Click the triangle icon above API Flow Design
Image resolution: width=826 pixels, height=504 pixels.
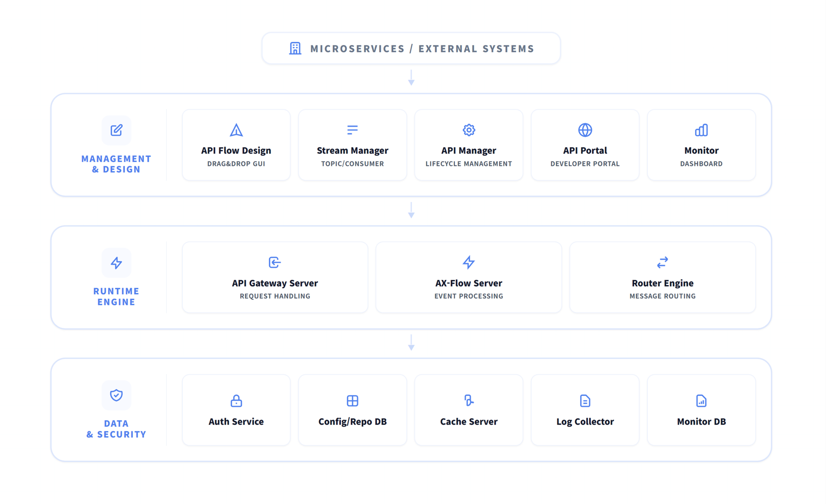pos(236,130)
